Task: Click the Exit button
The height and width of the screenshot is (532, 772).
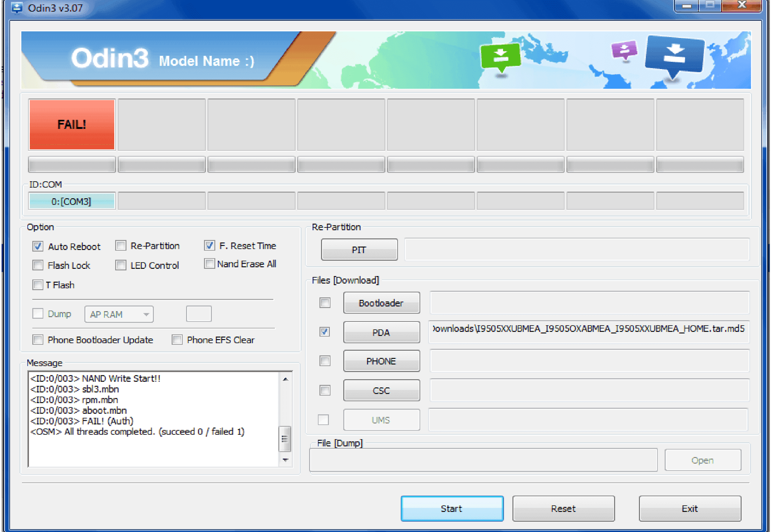Action: click(x=690, y=508)
